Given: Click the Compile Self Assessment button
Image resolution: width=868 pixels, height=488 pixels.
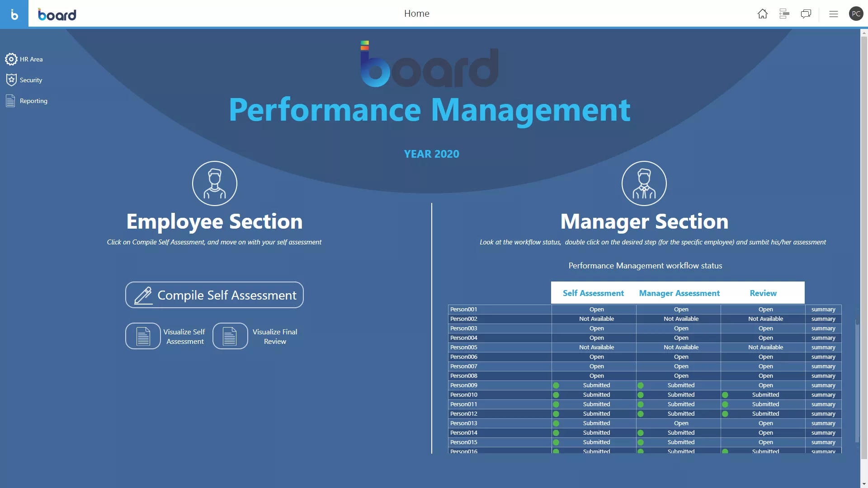Looking at the screenshot, I should click(215, 294).
